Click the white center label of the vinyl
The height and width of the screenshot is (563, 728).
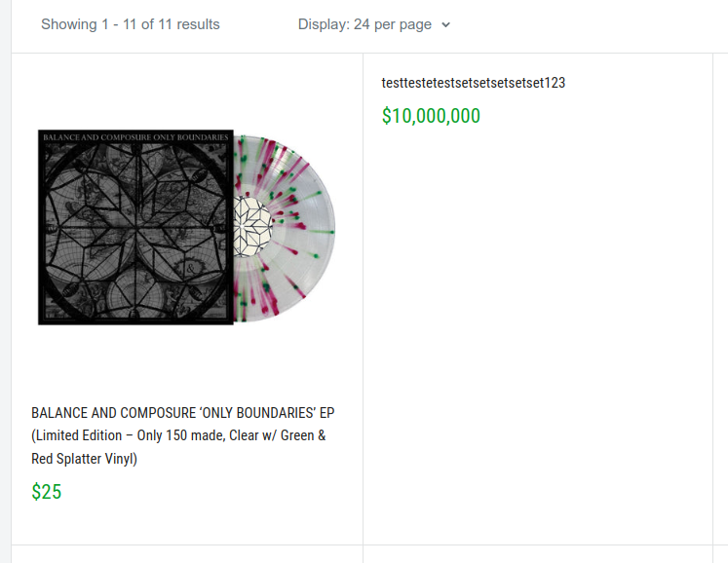255,226
